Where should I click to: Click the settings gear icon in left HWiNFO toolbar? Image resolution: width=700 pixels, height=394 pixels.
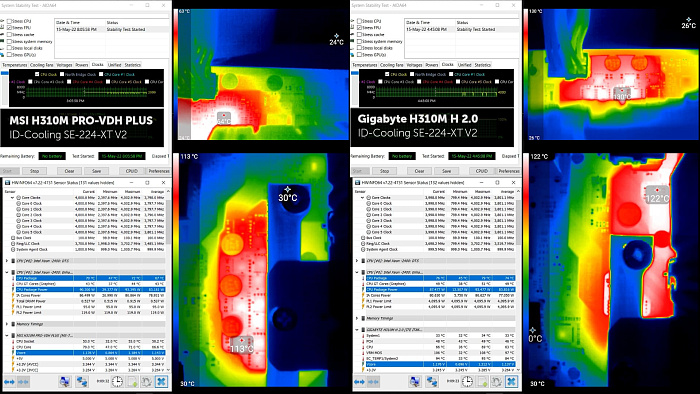(x=146, y=382)
